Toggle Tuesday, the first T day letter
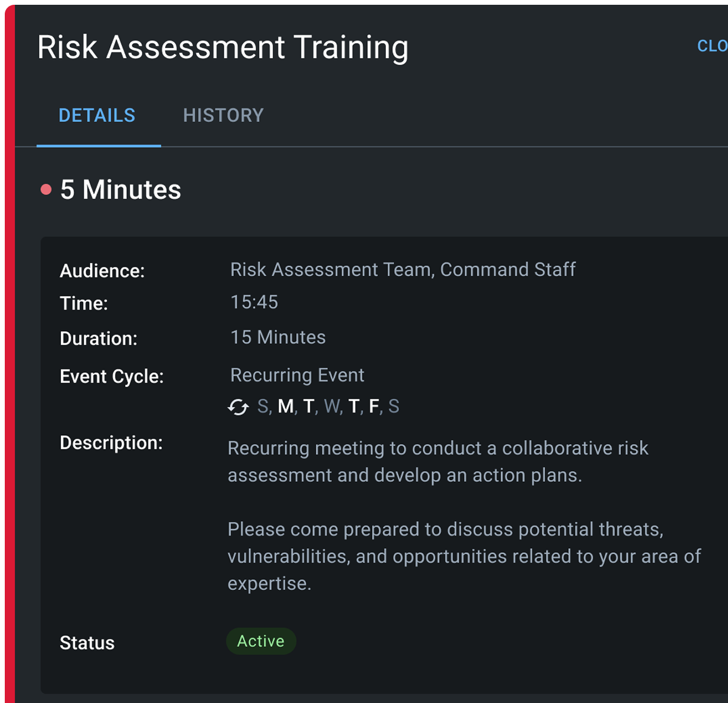Viewport: 728px width, 703px height. pos(309,407)
